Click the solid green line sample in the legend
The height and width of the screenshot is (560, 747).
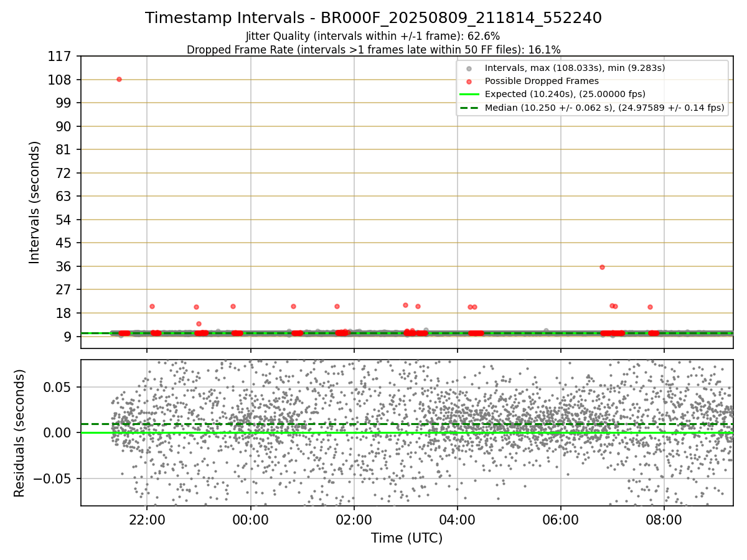(469, 95)
